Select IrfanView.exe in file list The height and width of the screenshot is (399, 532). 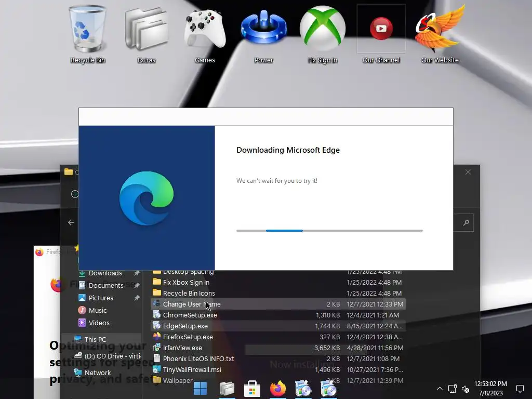(x=278, y=348)
